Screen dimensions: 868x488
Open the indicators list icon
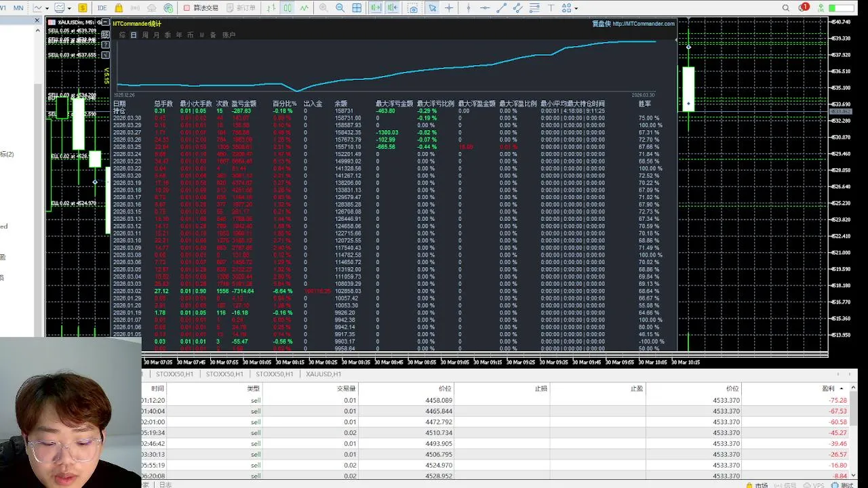60,8
